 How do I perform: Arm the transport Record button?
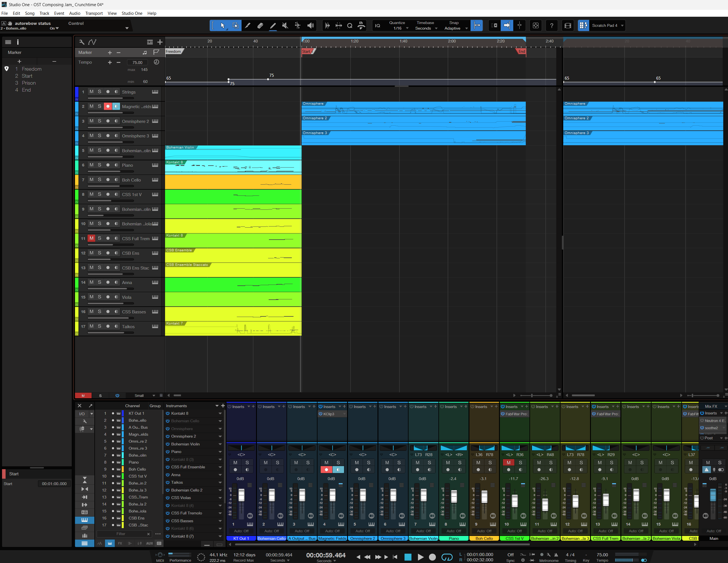[x=432, y=557]
